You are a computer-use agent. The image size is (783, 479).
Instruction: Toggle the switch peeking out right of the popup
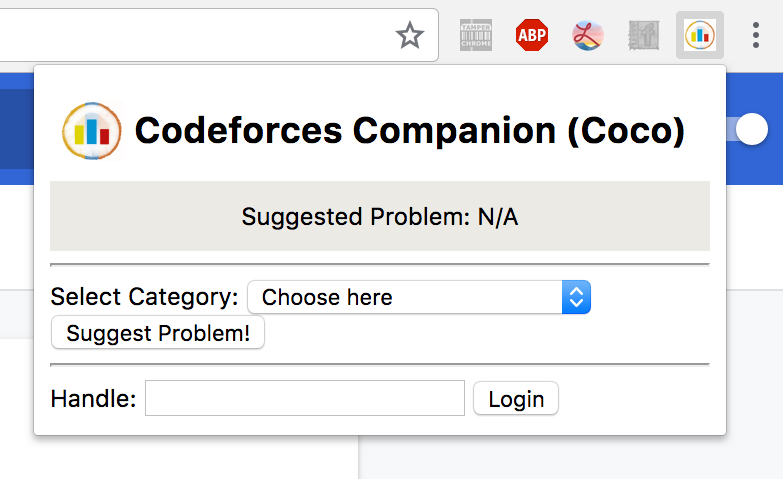tap(752, 129)
